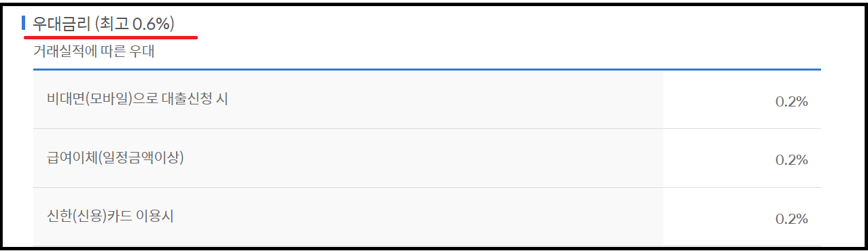This screenshot has height=251, width=868.
Task: Select the 비대면(모바일)으로 대출신청 시 row label
Action: click(133, 99)
